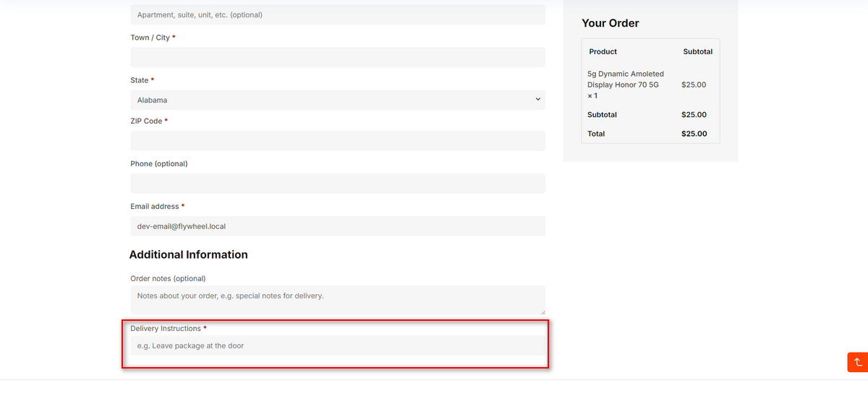Expand the State dropdown chevron arrow
This screenshot has width=868, height=396.
point(537,99)
